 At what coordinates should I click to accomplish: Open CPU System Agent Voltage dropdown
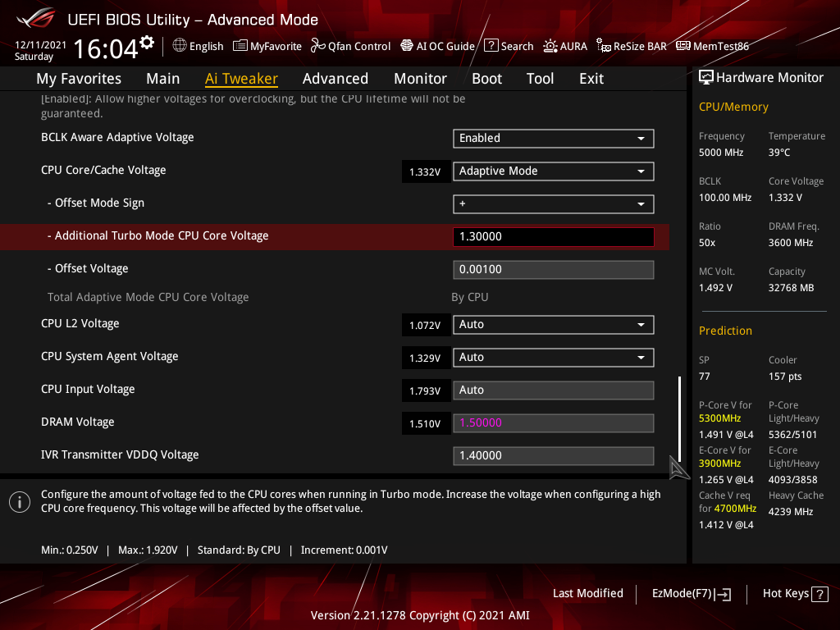tap(554, 358)
